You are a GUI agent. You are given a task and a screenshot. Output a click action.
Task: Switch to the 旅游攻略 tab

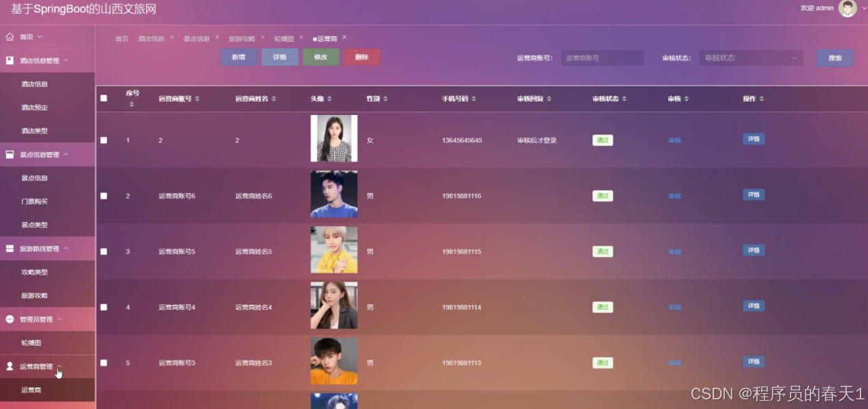point(243,38)
